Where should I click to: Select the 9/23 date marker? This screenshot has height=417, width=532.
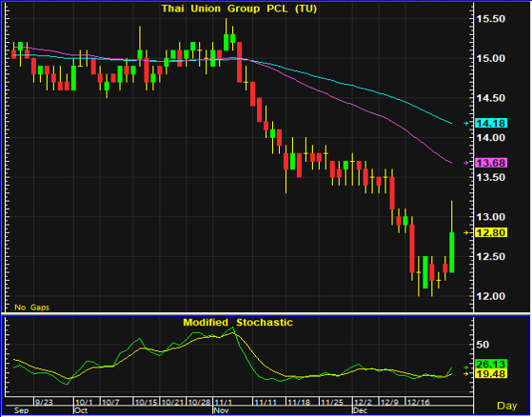pos(44,403)
